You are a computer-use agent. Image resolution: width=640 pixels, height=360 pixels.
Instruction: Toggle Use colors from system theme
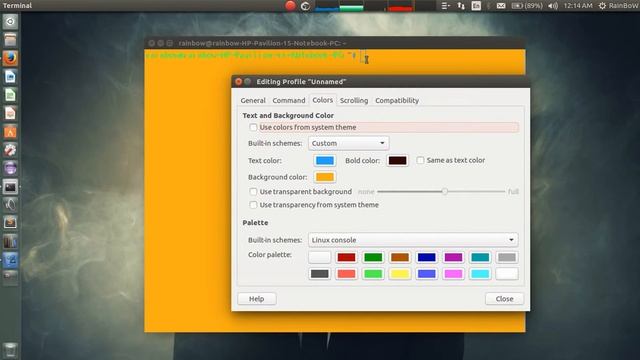coord(253,127)
